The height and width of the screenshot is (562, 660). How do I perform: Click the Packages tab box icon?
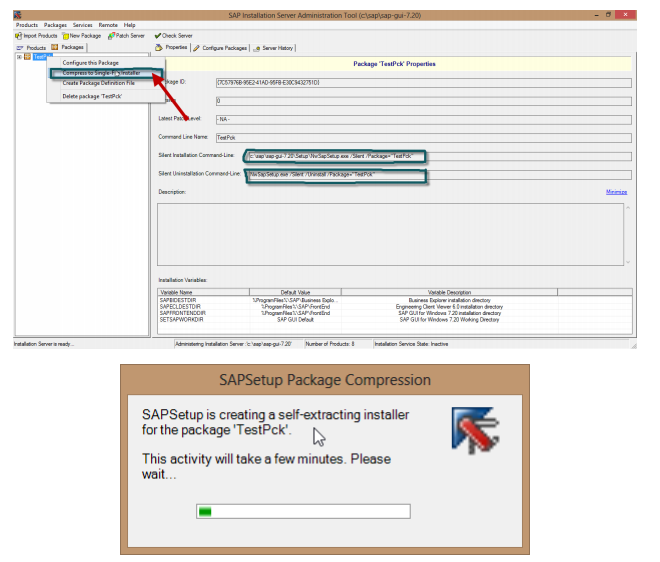point(55,47)
